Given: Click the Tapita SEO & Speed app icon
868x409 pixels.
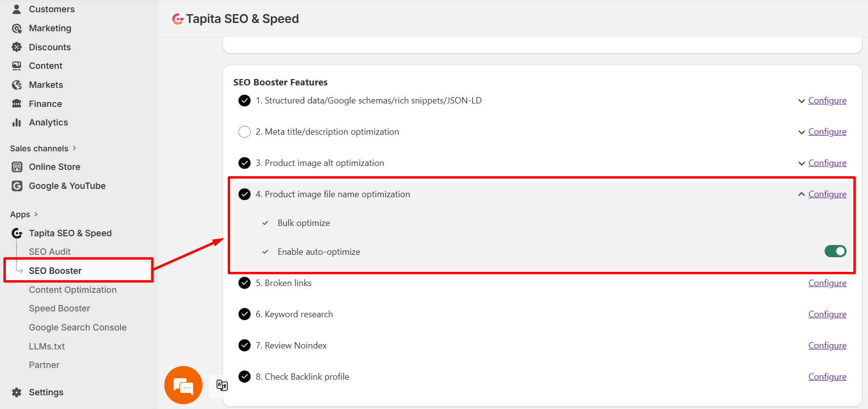Looking at the screenshot, I should pos(17,233).
